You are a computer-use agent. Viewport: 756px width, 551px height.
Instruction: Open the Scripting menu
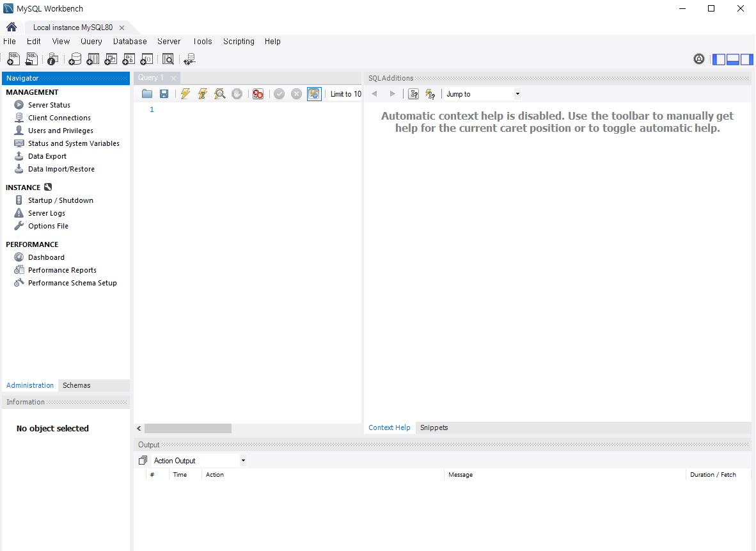(x=239, y=41)
